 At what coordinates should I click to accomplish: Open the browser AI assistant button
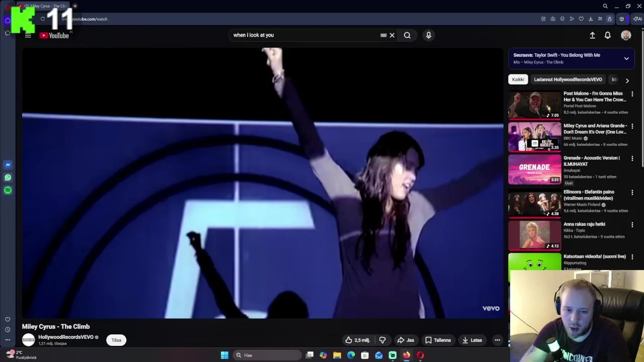pyautogui.click(x=637, y=19)
